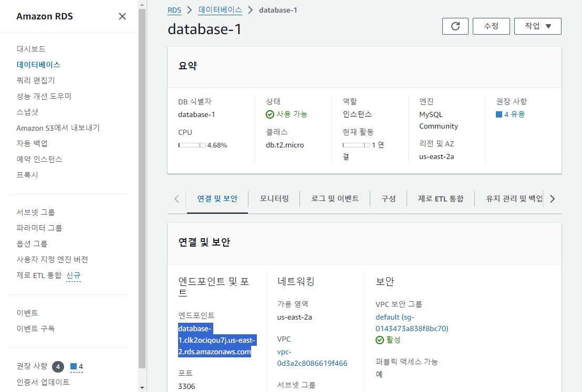Click the green 활성 status icon

pos(380,340)
